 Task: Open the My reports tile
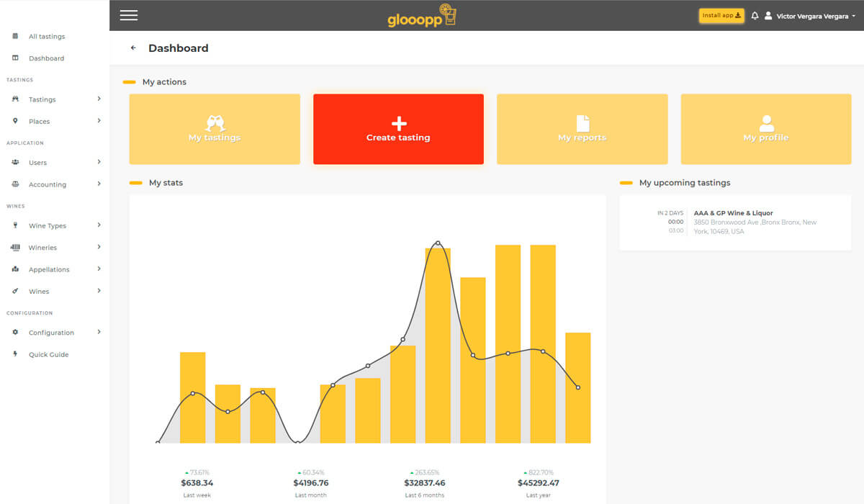(582, 129)
